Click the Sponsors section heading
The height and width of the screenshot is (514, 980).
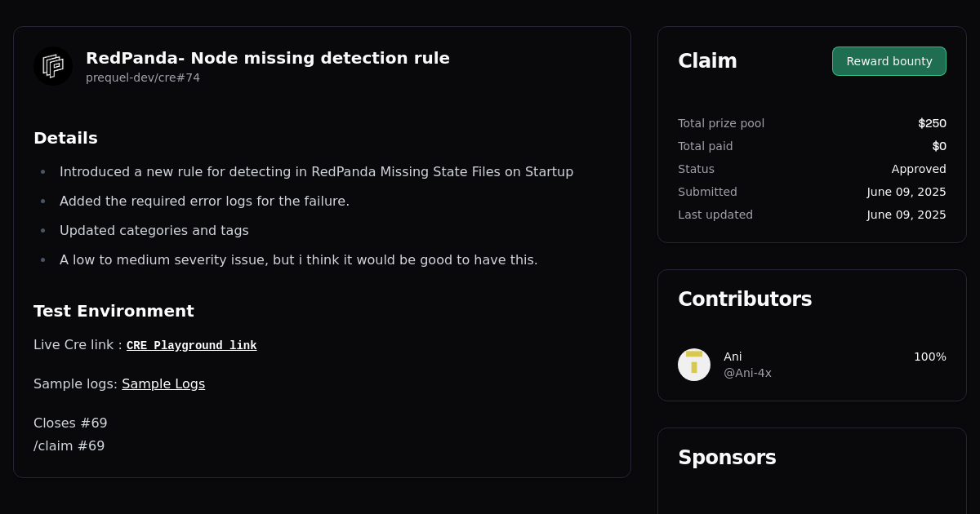[x=727, y=458]
